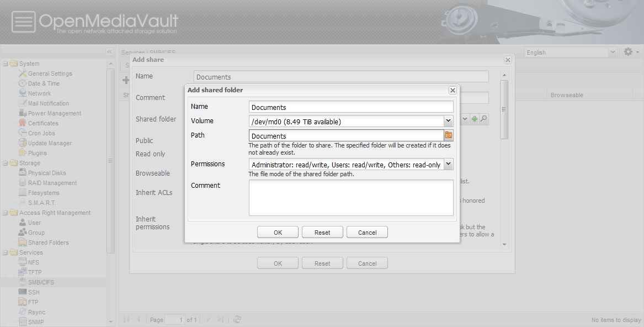This screenshot has height=327, width=644.
Task: Open TFTP service in the tree
Action: pos(35,272)
